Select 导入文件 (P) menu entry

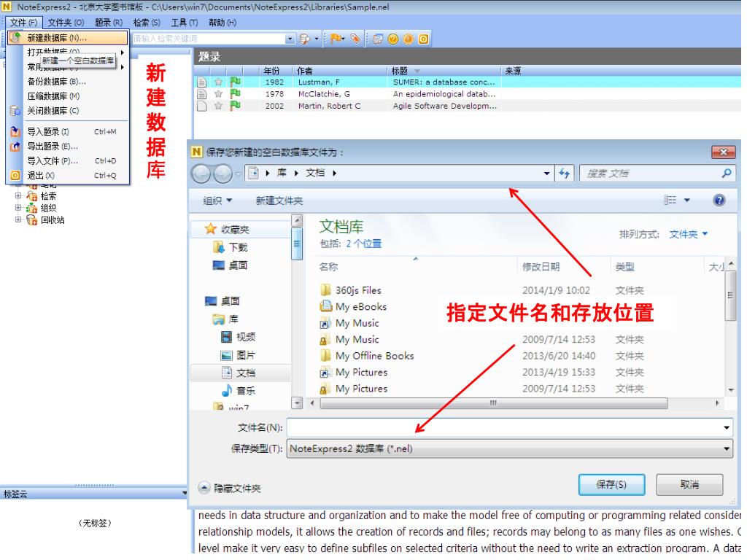pos(68,161)
